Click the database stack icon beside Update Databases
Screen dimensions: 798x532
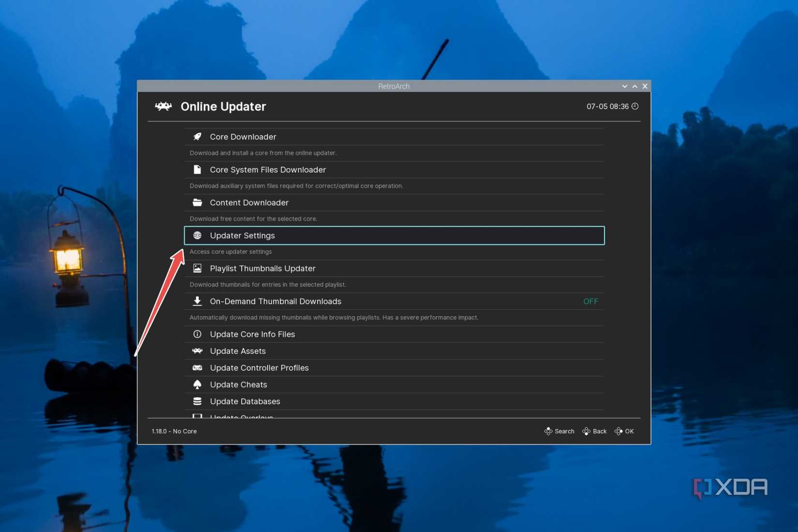tap(197, 401)
